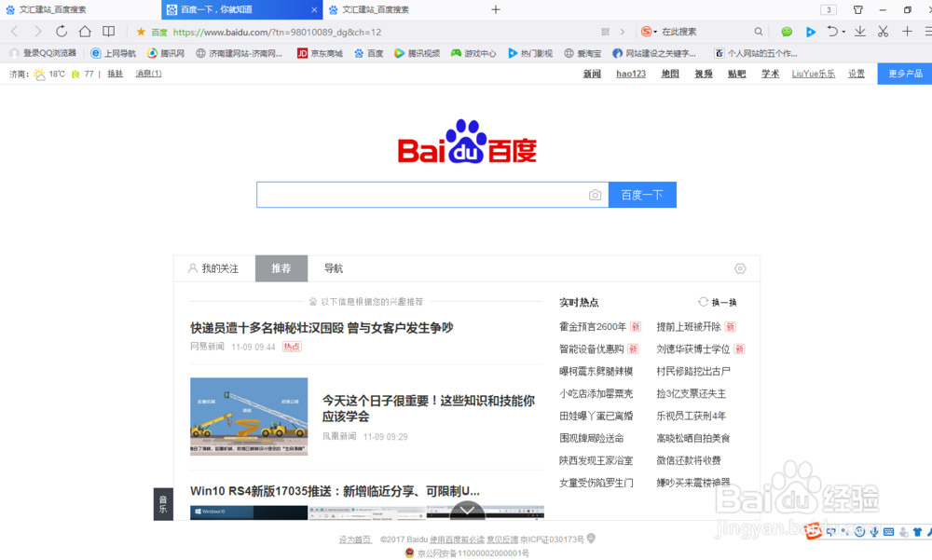Expand the undo closed-tab dropdown arrow
Screen dimensions: 932x560
pyautogui.click(x=843, y=32)
